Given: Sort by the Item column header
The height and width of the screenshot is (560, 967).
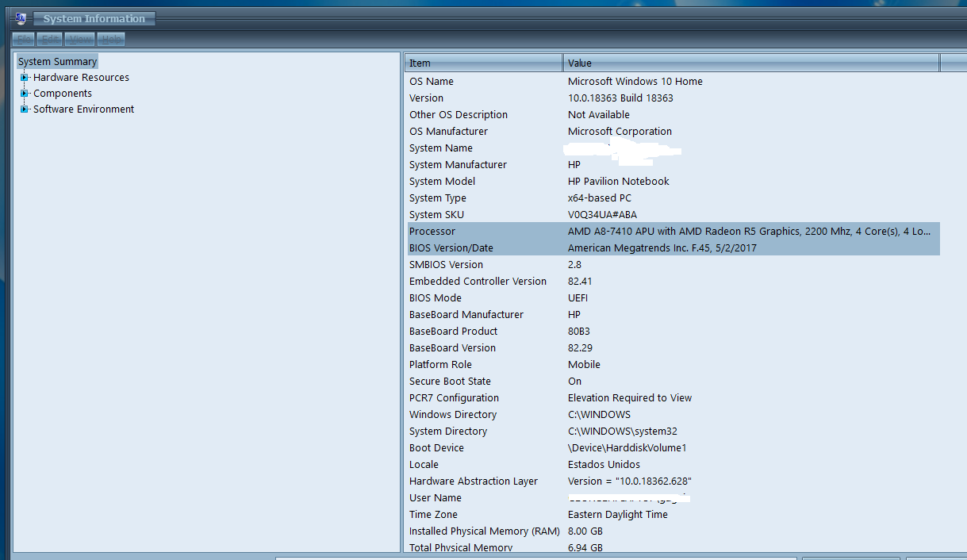Looking at the screenshot, I should [x=484, y=63].
